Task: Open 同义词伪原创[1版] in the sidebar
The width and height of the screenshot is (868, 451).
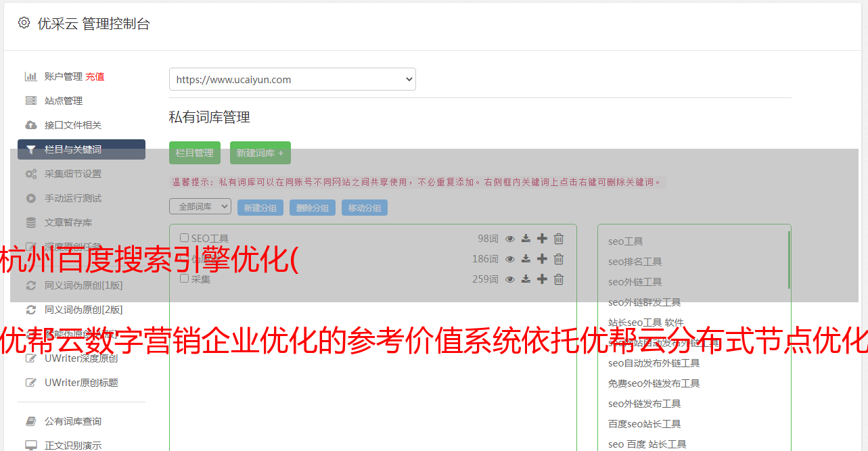Action: point(84,285)
